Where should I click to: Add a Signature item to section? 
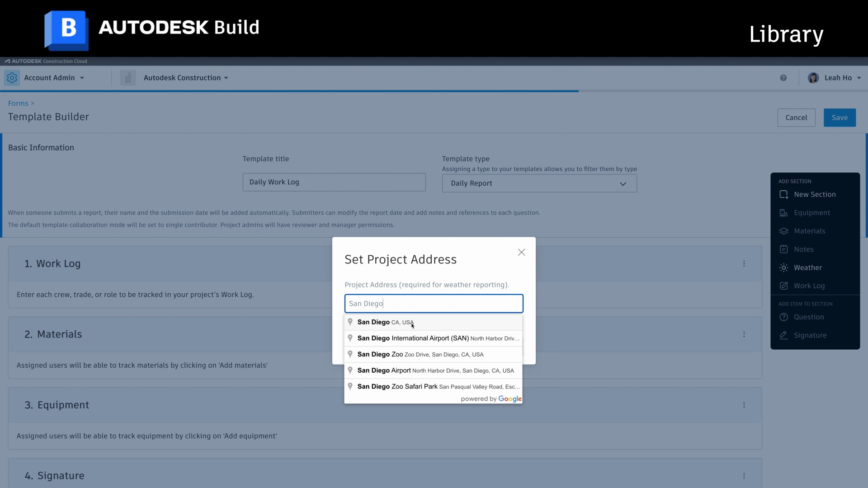810,335
